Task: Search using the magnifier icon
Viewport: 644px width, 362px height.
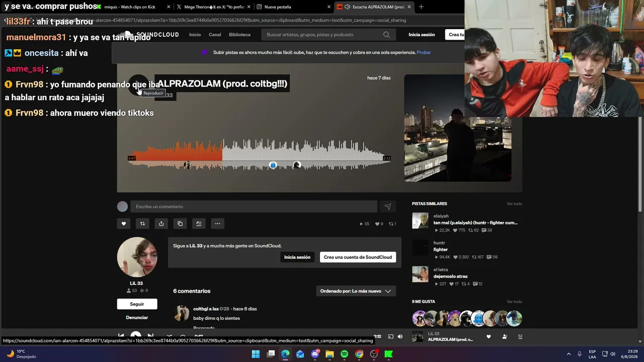Action: point(386,35)
